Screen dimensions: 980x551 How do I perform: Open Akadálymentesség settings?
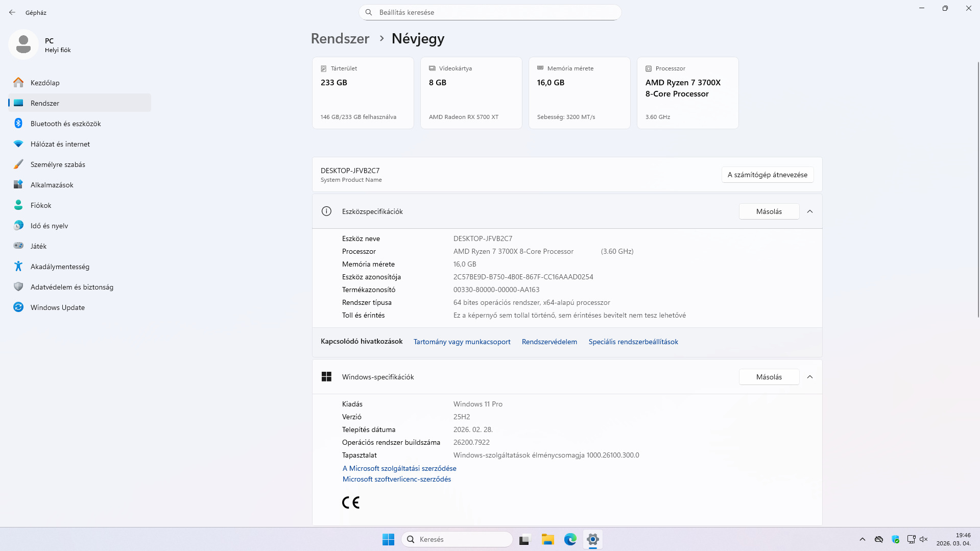[x=80, y=267]
